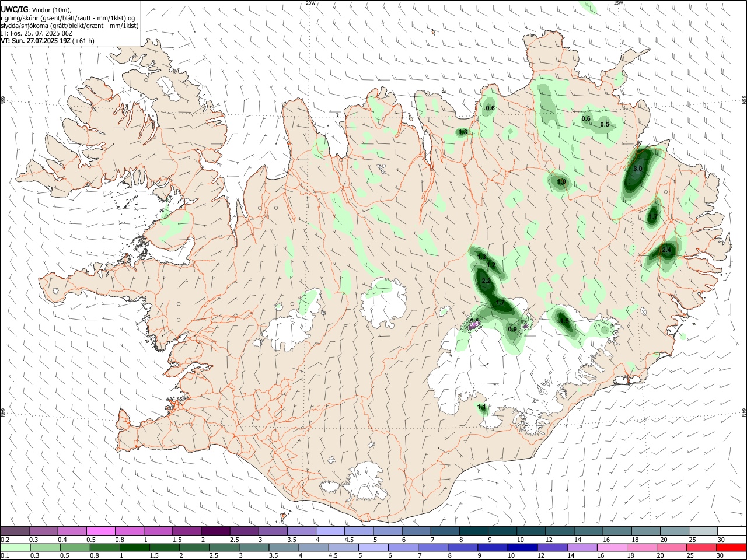Select the blue 8 swatch in the rain scale
This screenshot has width=747, height=560.
(463, 548)
